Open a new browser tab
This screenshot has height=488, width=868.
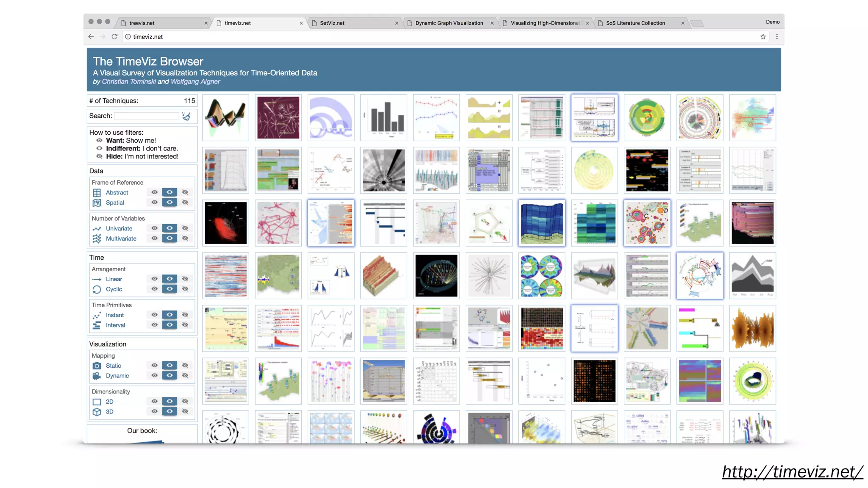click(697, 24)
